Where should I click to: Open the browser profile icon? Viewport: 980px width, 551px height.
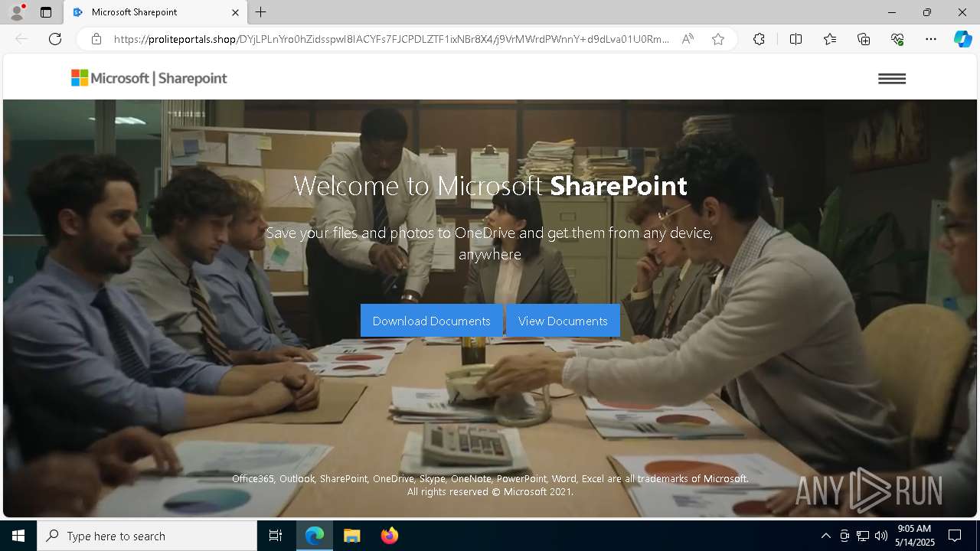pos(17,12)
